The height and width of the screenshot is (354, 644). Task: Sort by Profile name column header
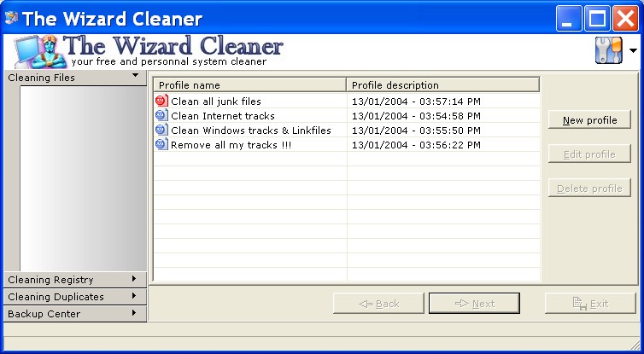pos(250,85)
